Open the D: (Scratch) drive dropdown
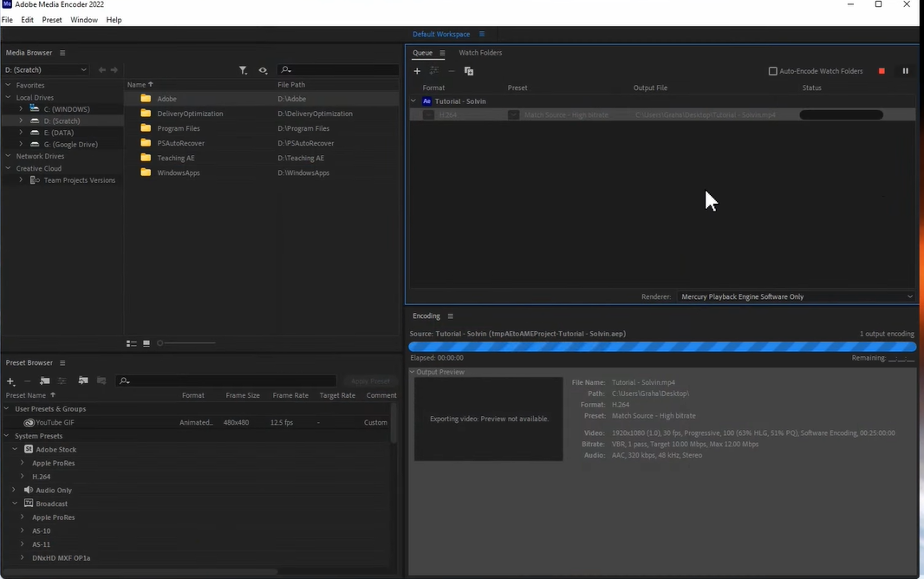This screenshot has height=579, width=924. pos(46,69)
